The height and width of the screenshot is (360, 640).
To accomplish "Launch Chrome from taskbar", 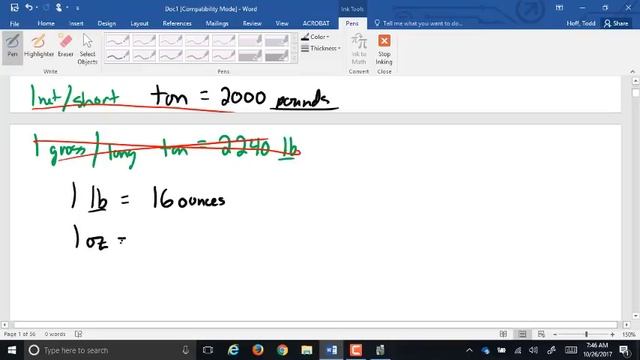I will [282, 350].
